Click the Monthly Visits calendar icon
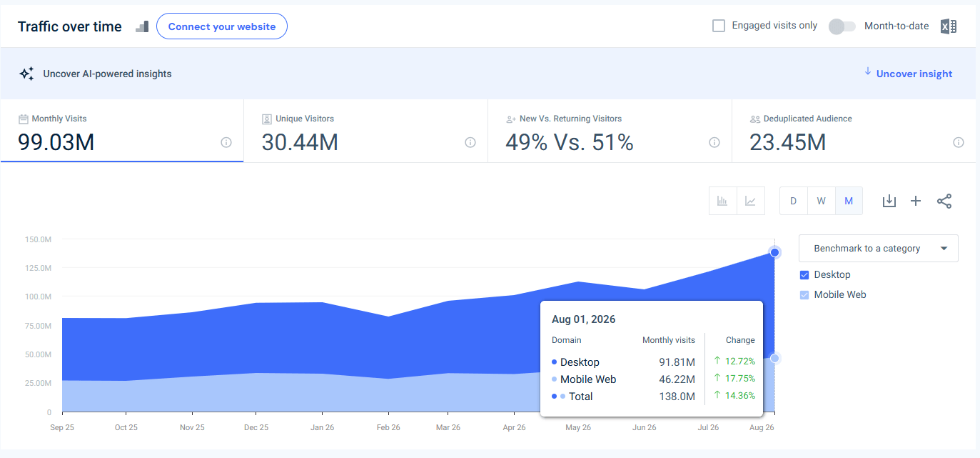 24,119
